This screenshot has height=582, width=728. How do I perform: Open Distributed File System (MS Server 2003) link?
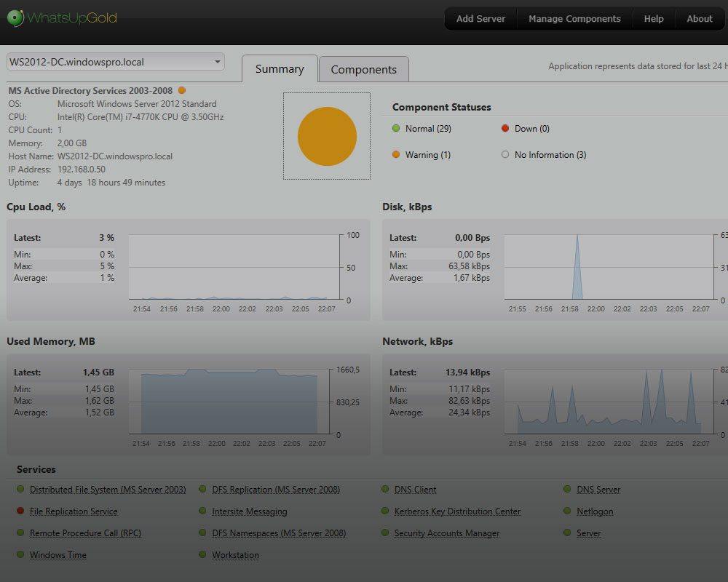tap(108, 490)
